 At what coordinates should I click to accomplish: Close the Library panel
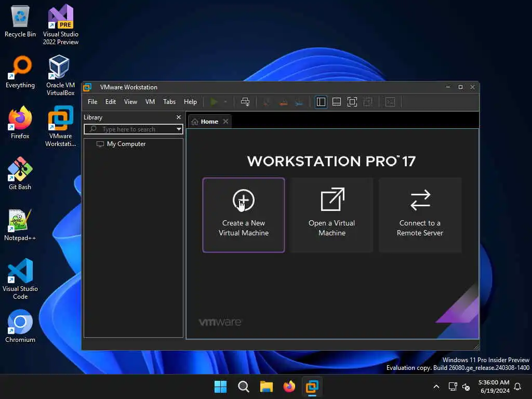tap(179, 117)
